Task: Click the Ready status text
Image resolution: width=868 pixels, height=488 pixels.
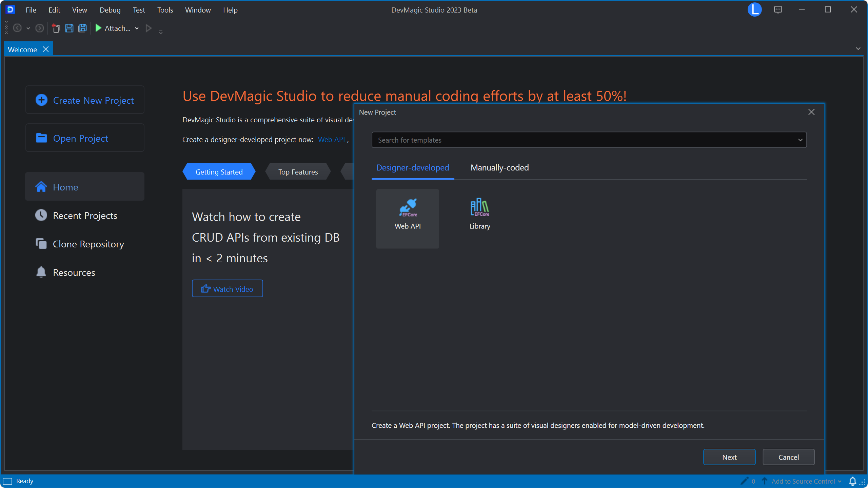Action: click(x=25, y=481)
